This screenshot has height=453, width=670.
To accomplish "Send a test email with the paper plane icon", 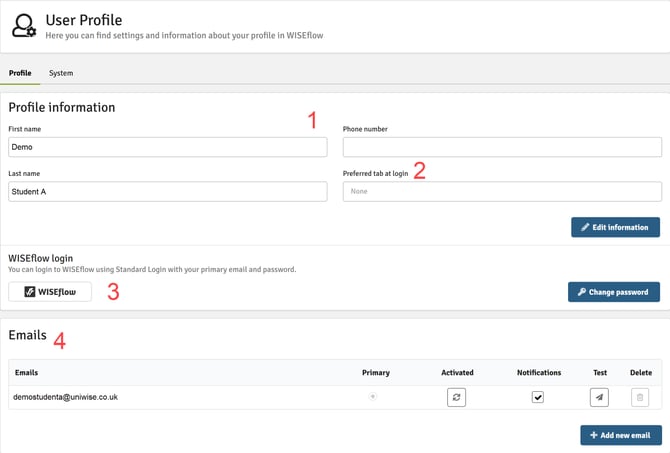I will pos(599,397).
